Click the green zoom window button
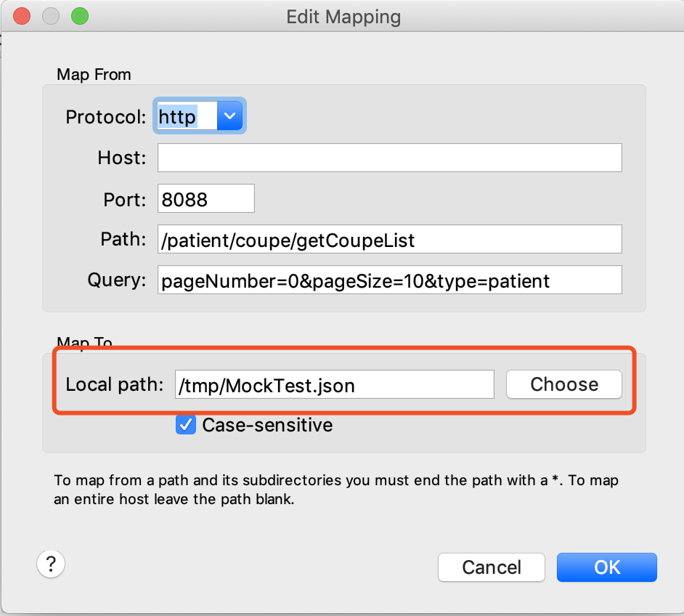The height and width of the screenshot is (616, 684). [x=79, y=16]
